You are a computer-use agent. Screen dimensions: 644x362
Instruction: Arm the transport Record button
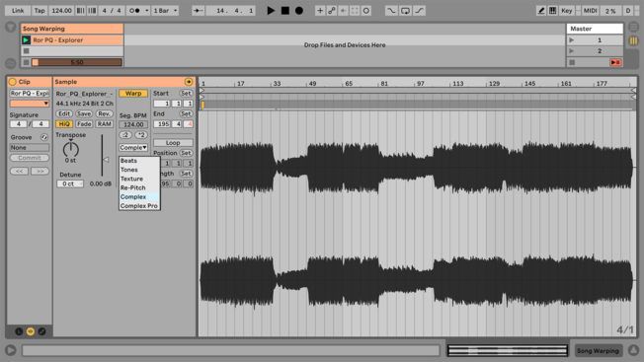tap(299, 11)
